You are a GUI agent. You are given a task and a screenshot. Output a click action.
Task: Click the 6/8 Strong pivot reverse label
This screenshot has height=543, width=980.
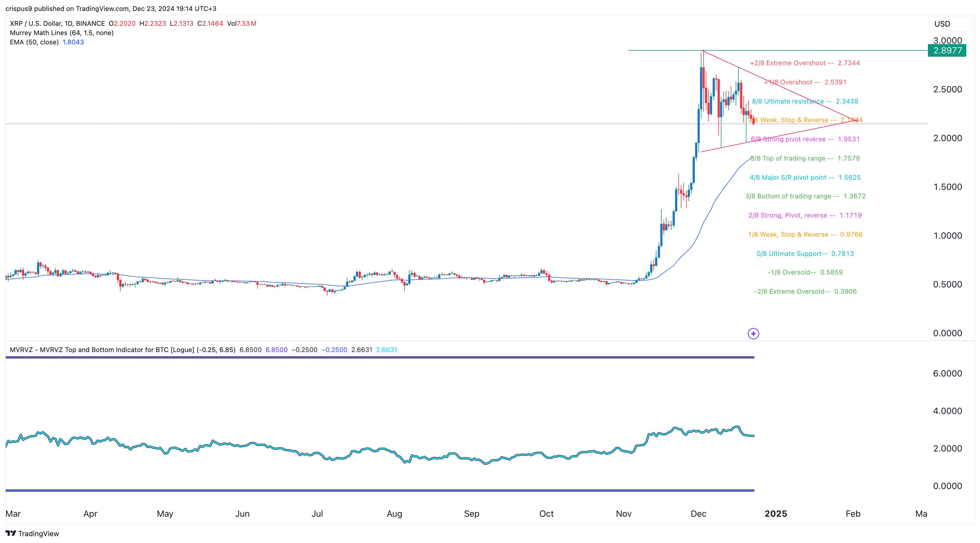click(x=805, y=139)
